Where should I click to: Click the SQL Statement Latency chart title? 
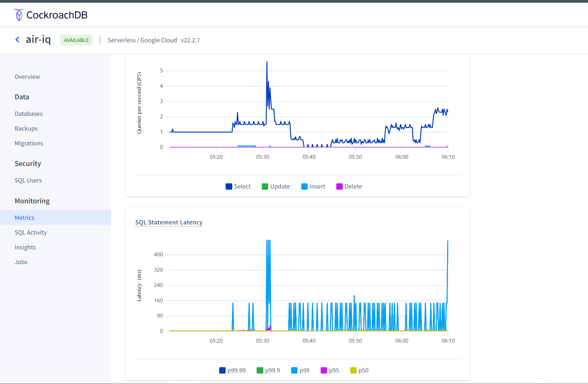169,222
